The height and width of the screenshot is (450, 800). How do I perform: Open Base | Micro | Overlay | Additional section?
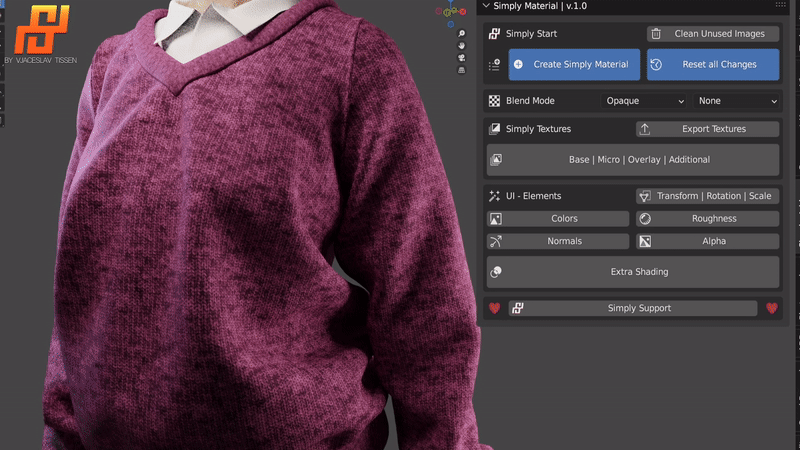[632, 160]
